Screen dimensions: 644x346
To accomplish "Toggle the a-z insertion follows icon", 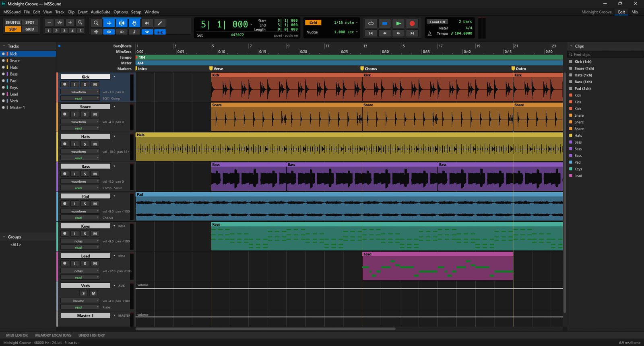I will pyautogui.click(x=160, y=32).
